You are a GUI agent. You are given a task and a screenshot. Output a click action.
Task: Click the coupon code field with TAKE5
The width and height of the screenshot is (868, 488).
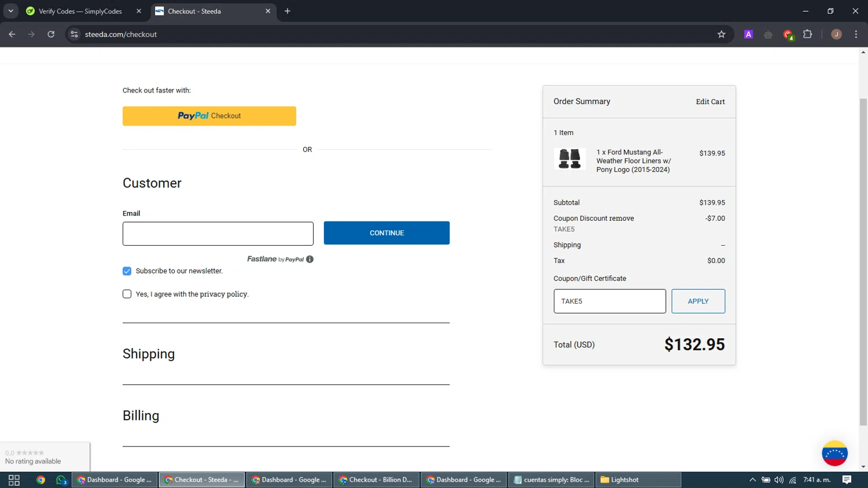tap(610, 301)
